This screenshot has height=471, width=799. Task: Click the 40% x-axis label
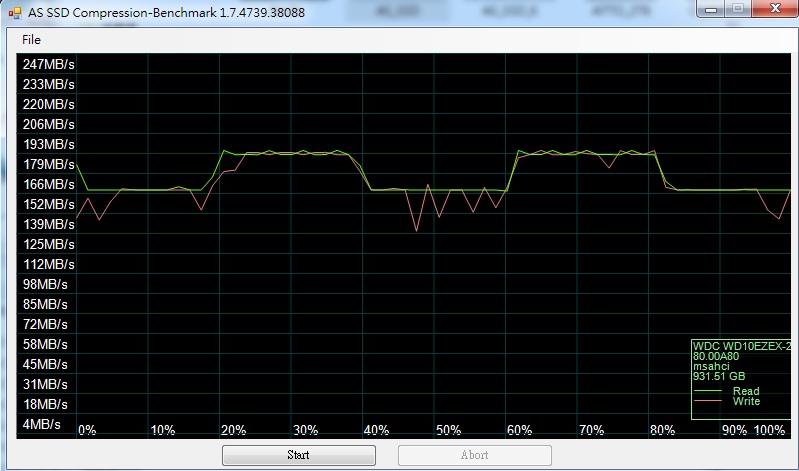tap(376, 430)
